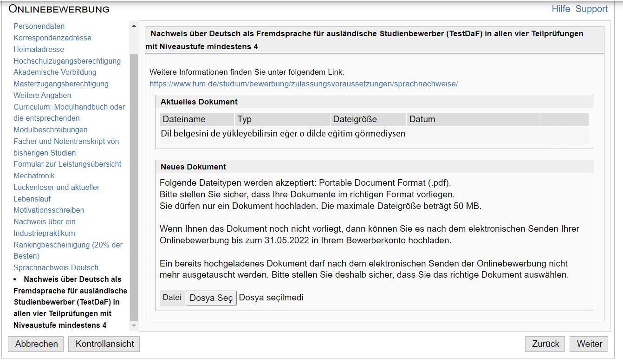
Task: Select Hochschulzugangsberechtigung in the sidebar
Action: tap(67, 61)
